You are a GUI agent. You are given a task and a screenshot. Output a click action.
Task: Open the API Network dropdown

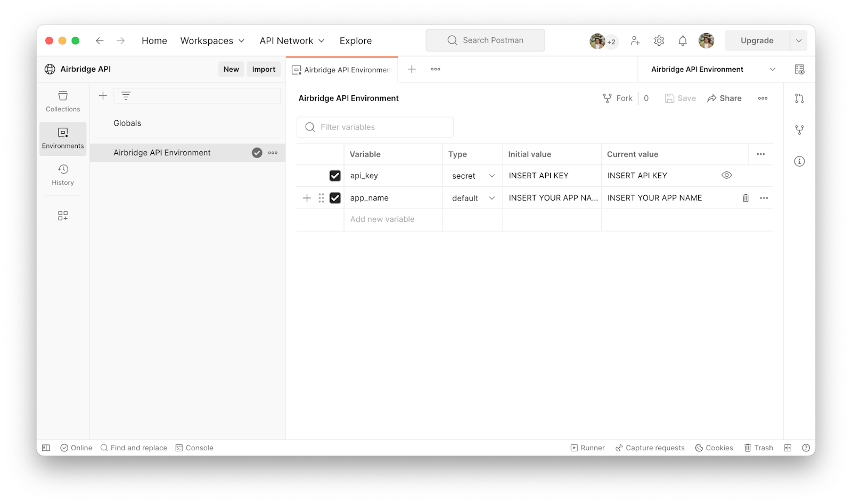[x=292, y=41]
